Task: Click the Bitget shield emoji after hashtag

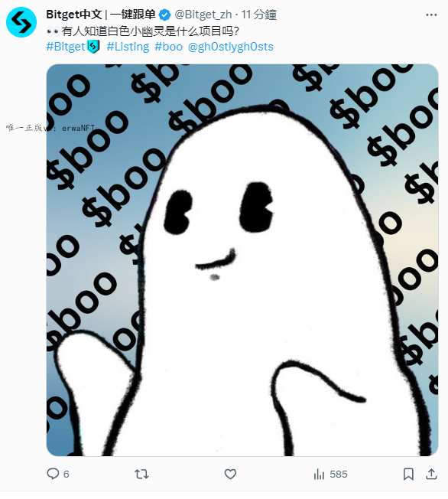Action: [x=93, y=47]
